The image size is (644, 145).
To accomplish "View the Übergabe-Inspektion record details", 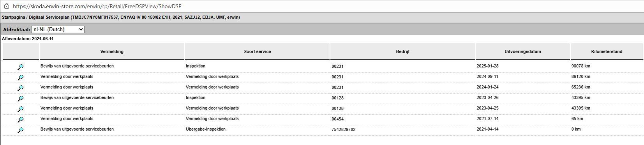I will click(21, 130).
